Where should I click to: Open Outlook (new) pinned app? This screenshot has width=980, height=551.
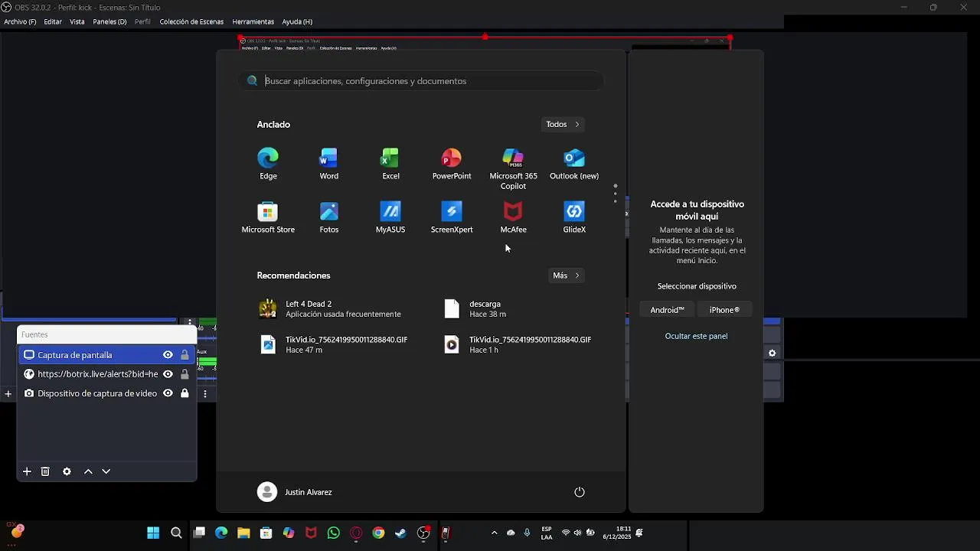click(x=574, y=164)
